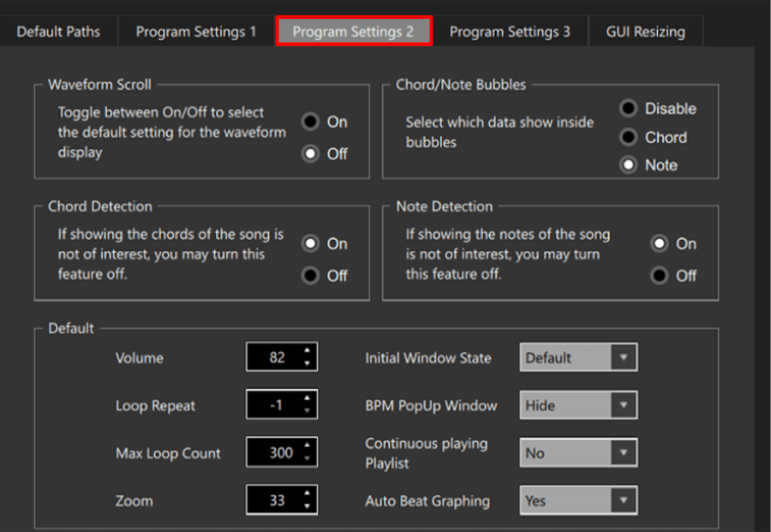Click the Volume value field

[272, 357]
